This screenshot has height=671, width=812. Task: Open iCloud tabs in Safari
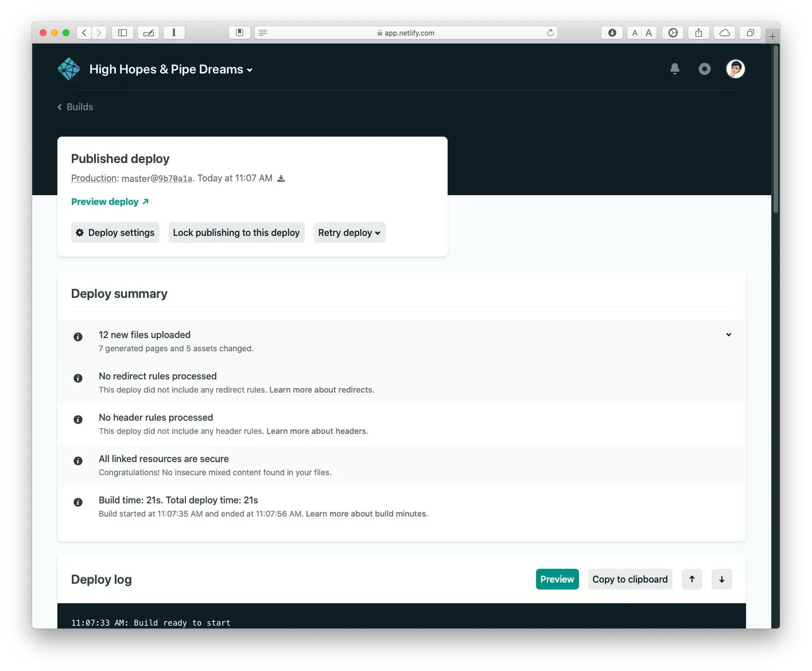725,33
